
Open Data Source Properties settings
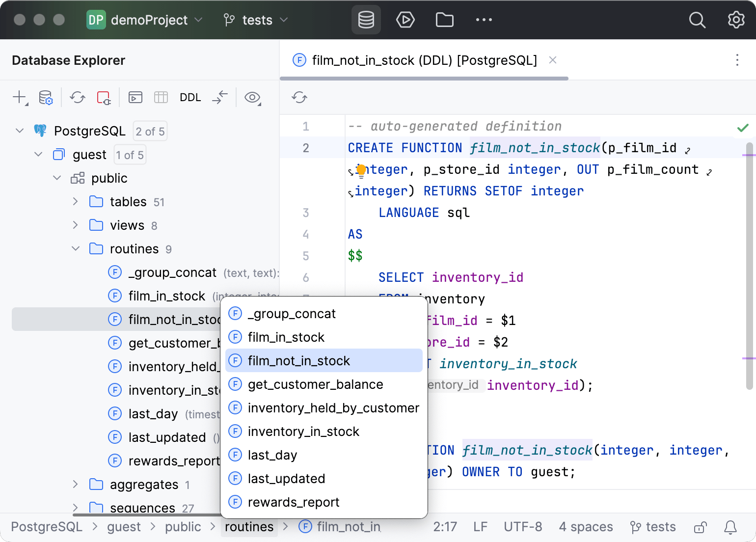46,97
